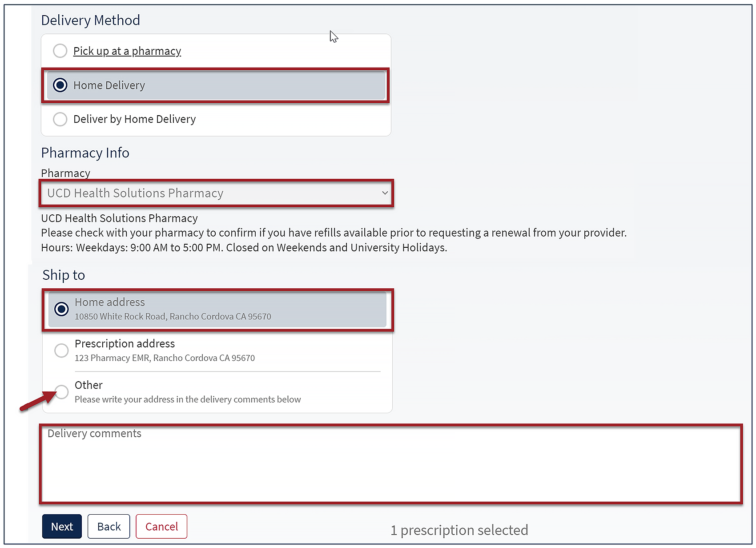Select the 'Home Delivery' radio circle

coord(60,85)
